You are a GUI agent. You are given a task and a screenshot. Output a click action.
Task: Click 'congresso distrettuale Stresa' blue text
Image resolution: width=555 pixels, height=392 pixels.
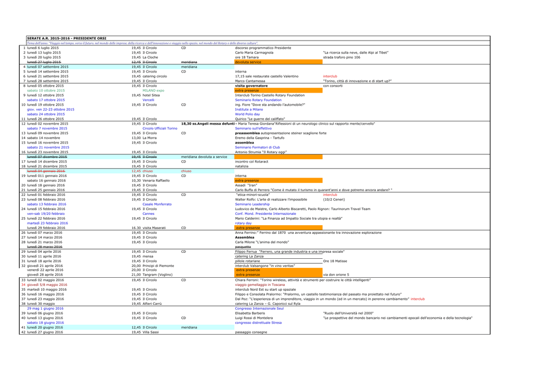[x=259, y=323]
